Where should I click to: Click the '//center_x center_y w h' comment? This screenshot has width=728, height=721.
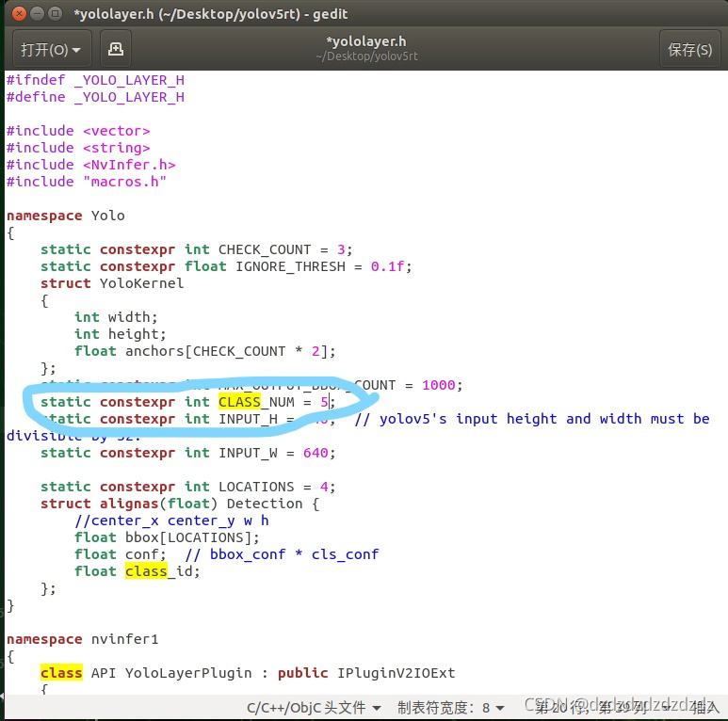point(171,521)
